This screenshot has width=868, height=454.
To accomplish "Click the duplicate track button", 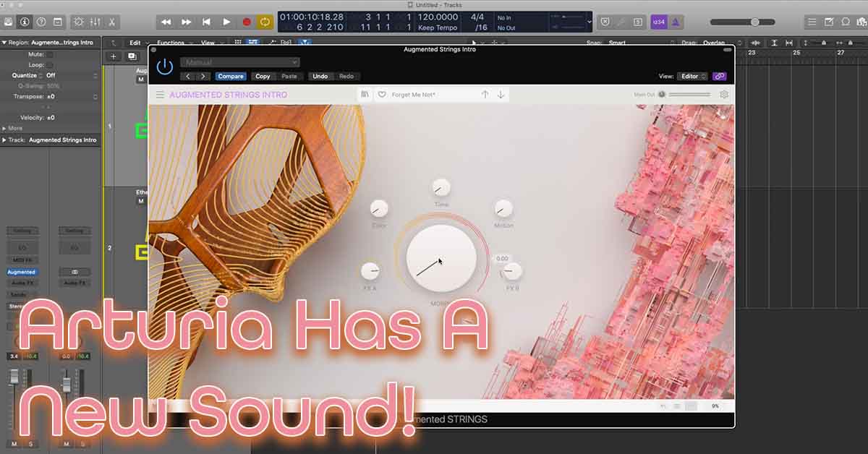I will tap(132, 56).
